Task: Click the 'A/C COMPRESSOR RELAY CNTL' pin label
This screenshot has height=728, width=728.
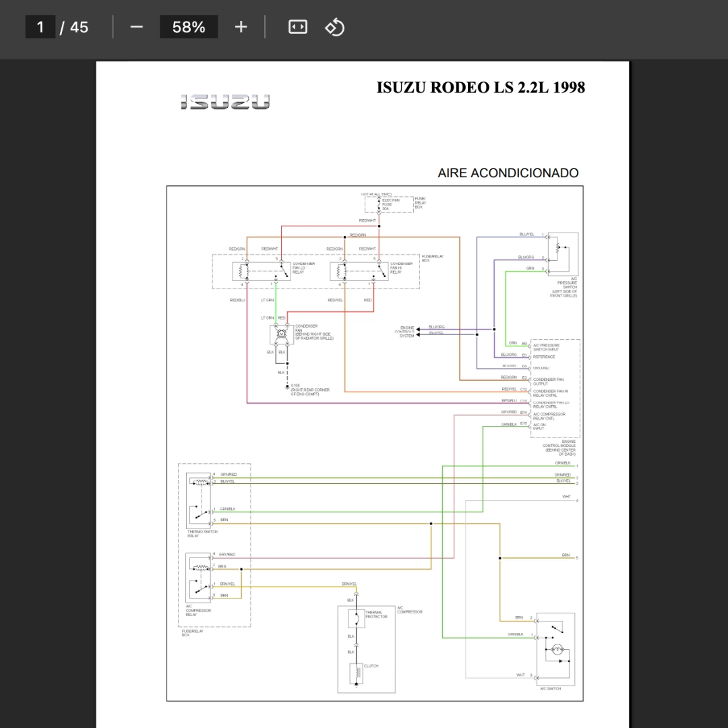Action: click(549, 416)
